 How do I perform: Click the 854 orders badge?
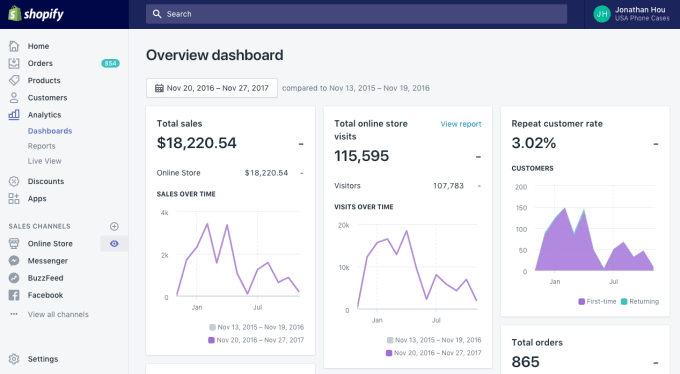(x=110, y=63)
